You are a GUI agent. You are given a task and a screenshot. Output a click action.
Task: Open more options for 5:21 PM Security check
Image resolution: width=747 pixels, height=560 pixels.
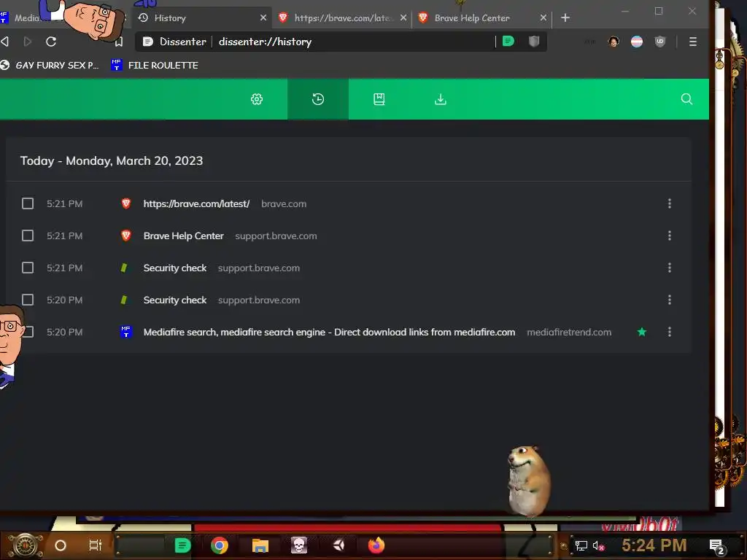pyautogui.click(x=670, y=268)
